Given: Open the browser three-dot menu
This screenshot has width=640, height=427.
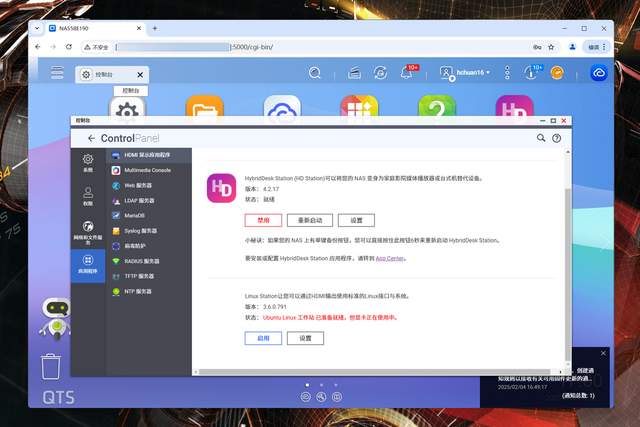Looking at the screenshot, I should coord(604,47).
